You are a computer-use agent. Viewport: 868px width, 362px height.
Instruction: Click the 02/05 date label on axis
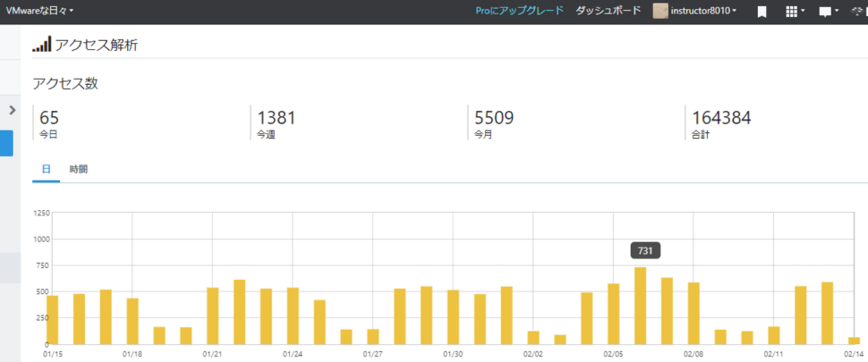(614, 354)
